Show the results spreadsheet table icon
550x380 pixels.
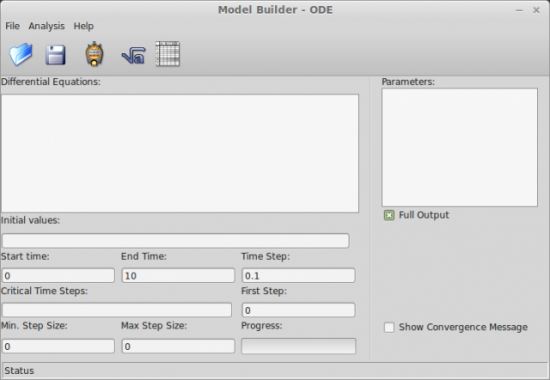pyautogui.click(x=168, y=54)
